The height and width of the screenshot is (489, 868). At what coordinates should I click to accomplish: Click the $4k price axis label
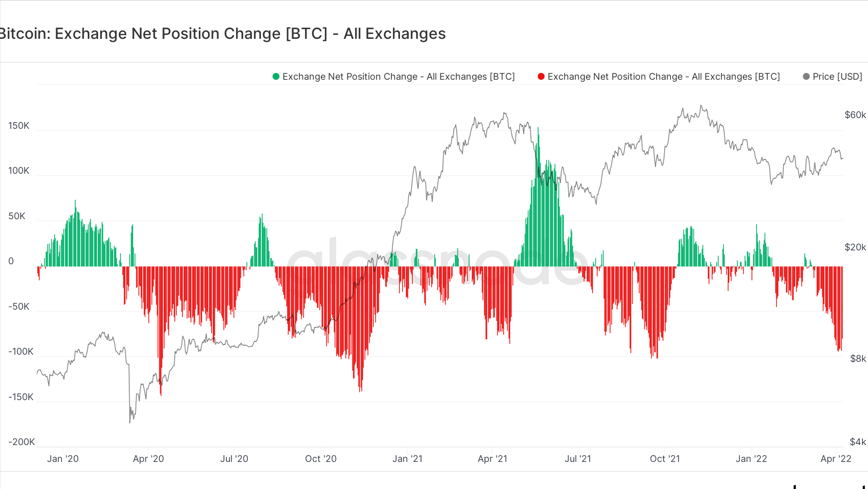pyautogui.click(x=858, y=442)
